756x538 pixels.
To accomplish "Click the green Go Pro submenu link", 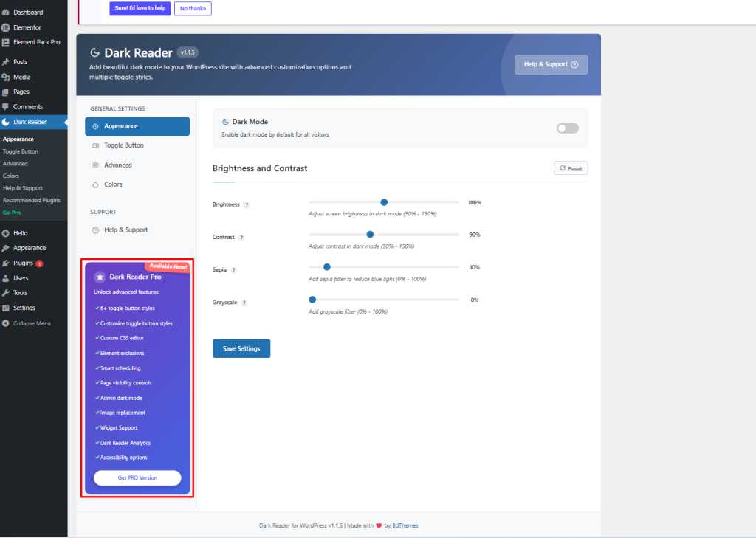I will tap(12, 213).
